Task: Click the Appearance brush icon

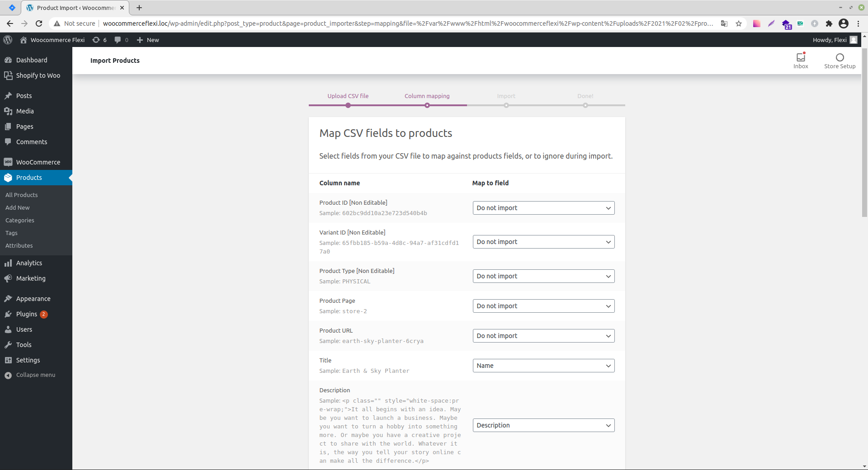Action: point(8,299)
